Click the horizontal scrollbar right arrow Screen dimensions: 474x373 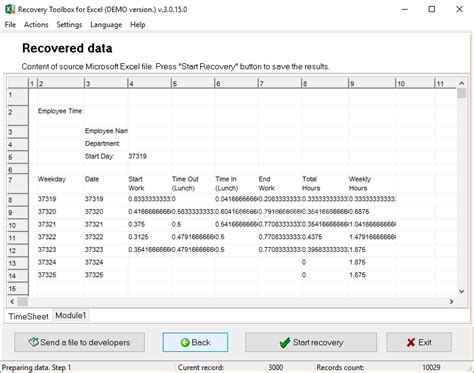point(452,302)
